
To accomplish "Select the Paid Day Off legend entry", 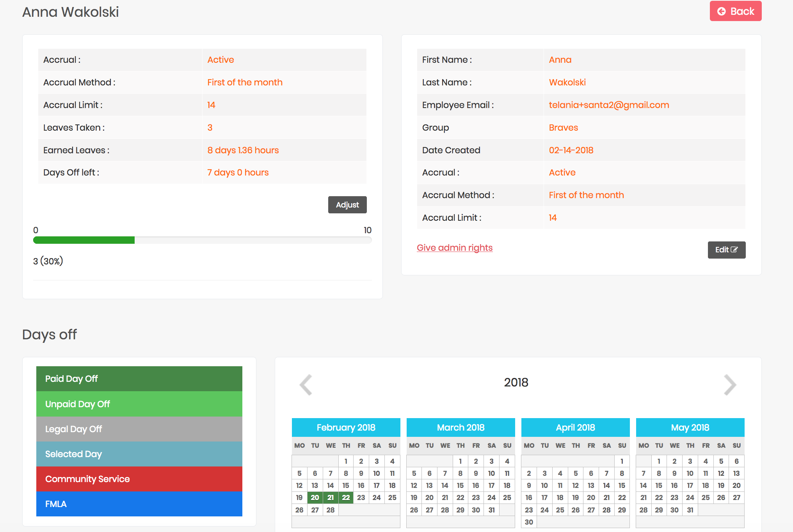I will coord(139,378).
